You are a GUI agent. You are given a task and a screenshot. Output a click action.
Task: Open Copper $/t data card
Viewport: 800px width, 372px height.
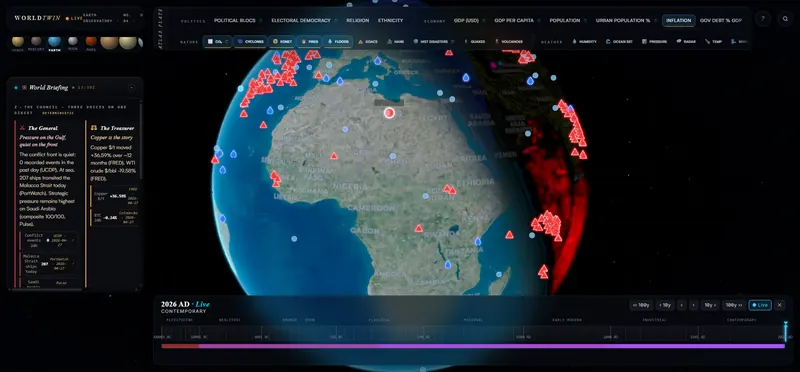coord(114,196)
